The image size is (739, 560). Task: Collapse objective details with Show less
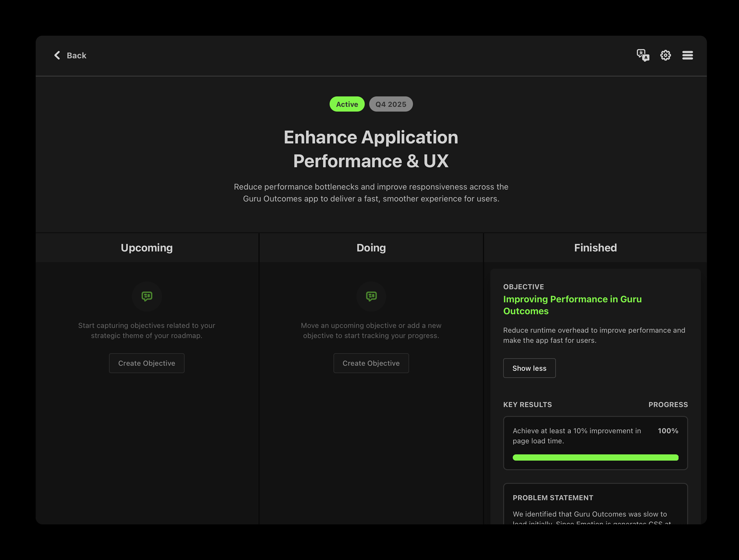click(529, 368)
